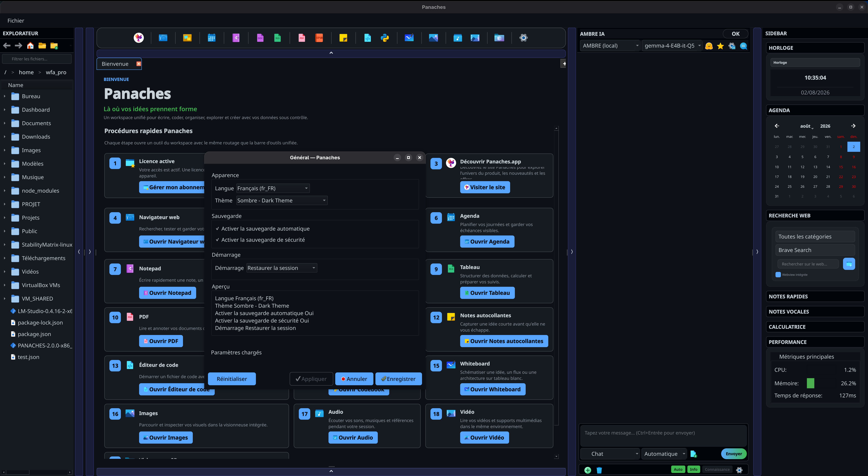Attach a file to the chat message
Screen dimensions: 868x476
point(693,454)
